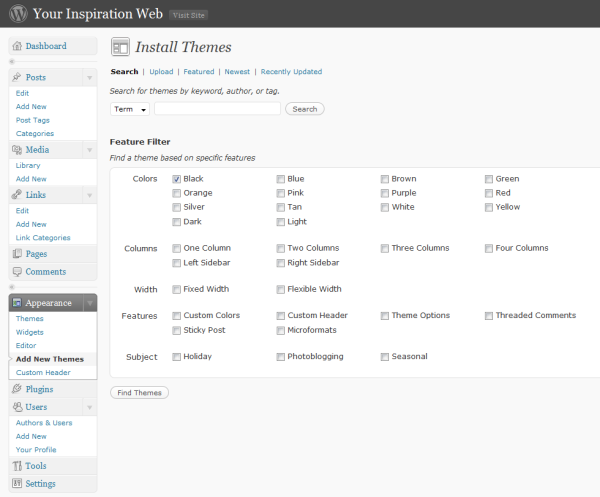Click the Pages icon in sidebar
The width and height of the screenshot is (600, 497).
[17, 253]
